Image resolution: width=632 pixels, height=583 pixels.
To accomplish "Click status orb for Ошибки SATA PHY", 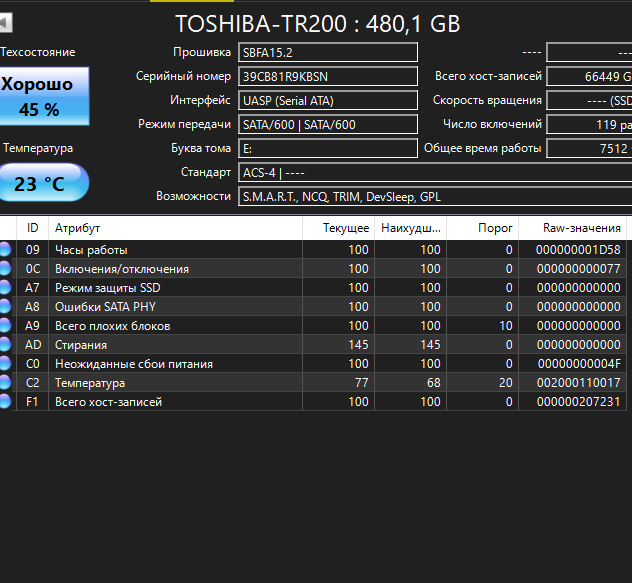I will (x=5, y=306).
